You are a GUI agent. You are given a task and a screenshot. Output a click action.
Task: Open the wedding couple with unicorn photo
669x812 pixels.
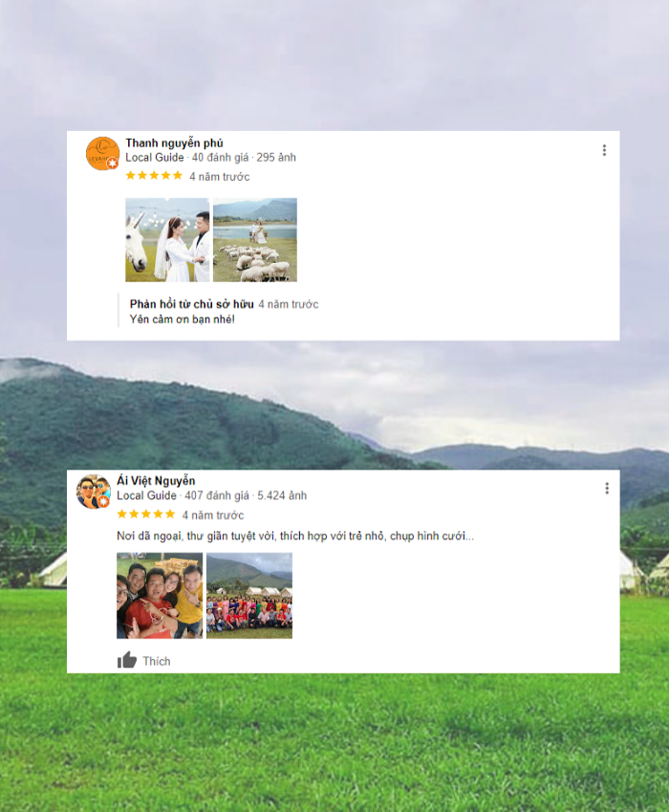click(167, 240)
